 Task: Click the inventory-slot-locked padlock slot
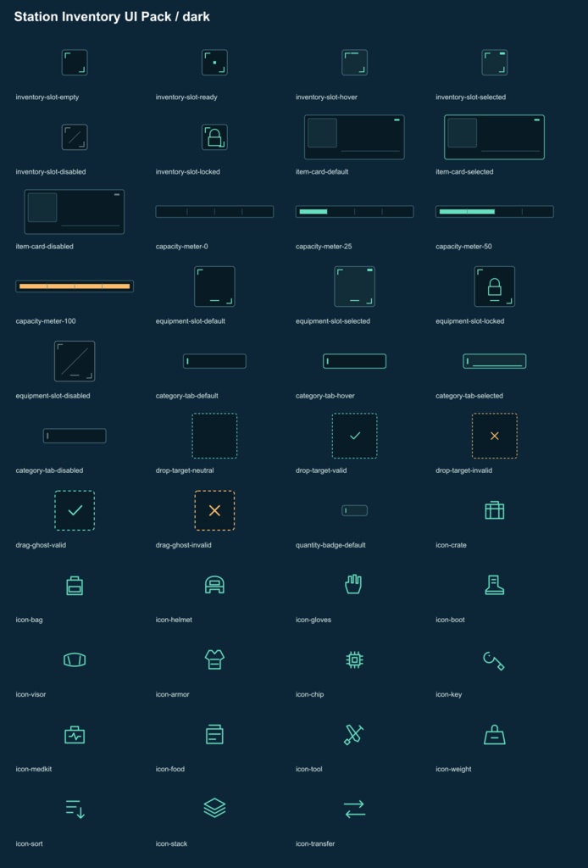214,136
